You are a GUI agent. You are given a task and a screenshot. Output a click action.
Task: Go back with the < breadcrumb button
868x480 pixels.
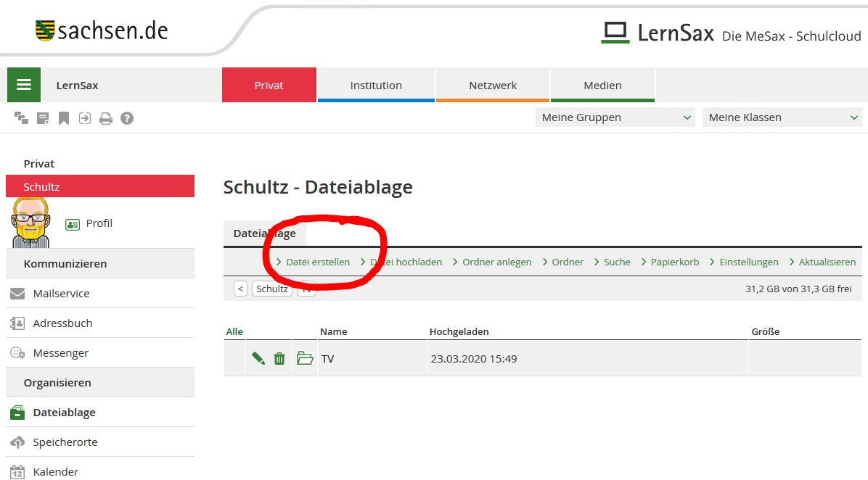coord(241,289)
